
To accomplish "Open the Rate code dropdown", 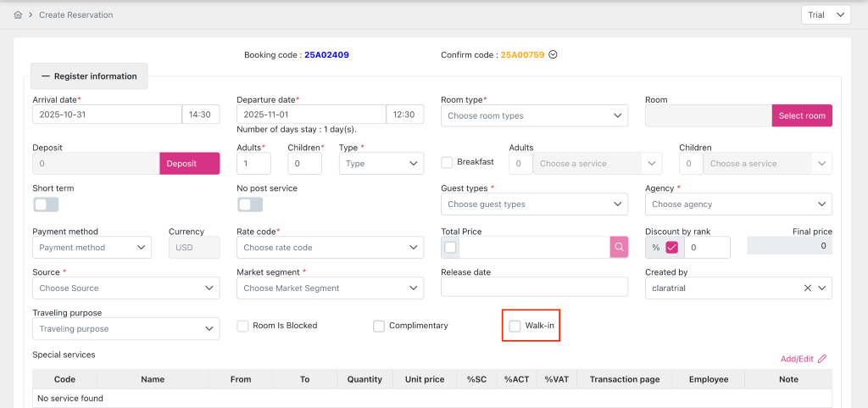I will point(330,248).
